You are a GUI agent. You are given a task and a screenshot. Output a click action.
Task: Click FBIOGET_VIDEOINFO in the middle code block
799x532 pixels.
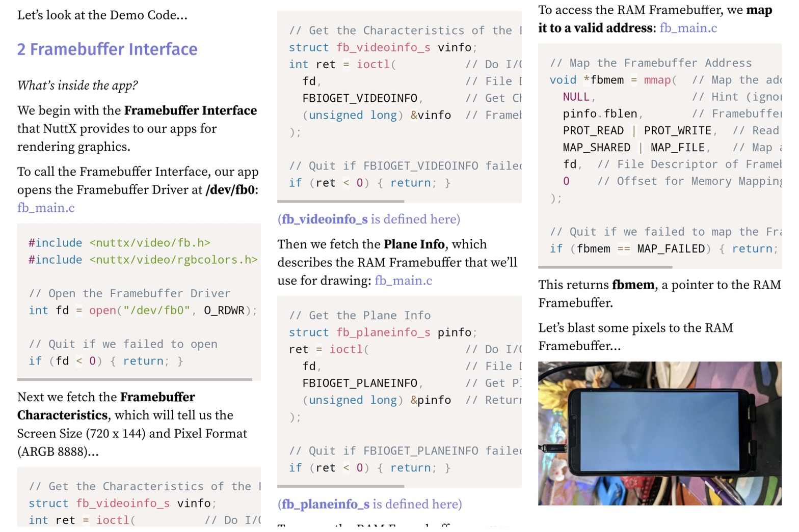pyautogui.click(x=360, y=98)
